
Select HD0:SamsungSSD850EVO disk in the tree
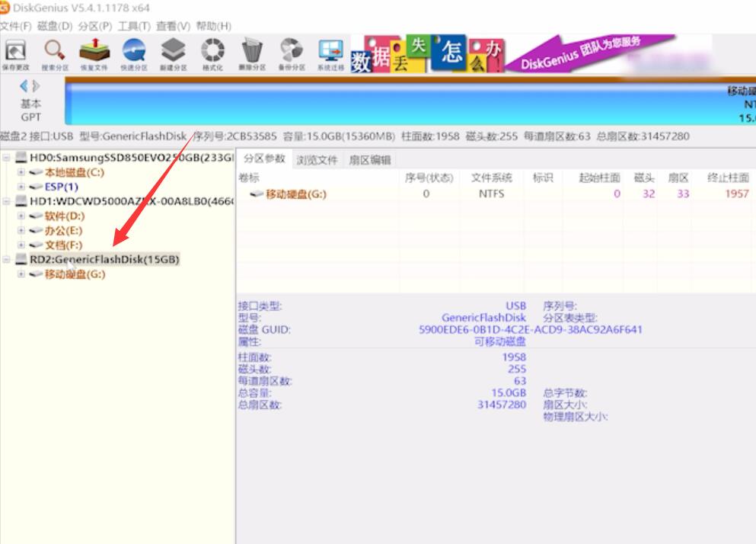pos(131,158)
